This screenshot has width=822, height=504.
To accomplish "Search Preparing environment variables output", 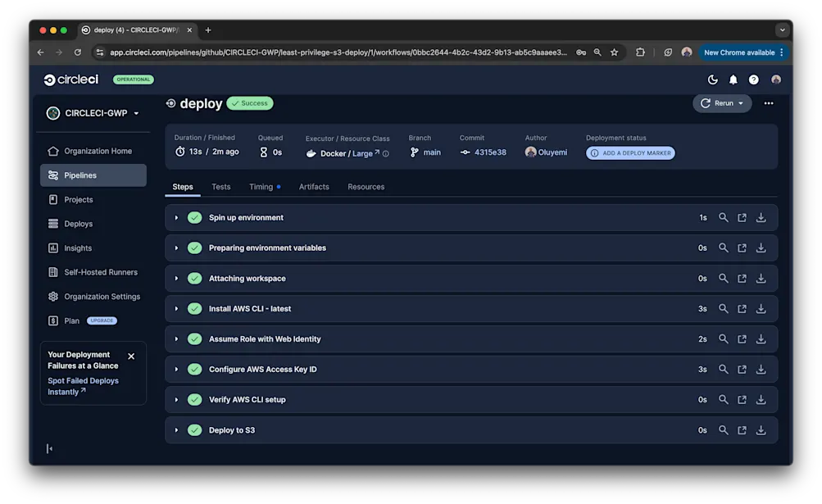I will pyautogui.click(x=723, y=247).
